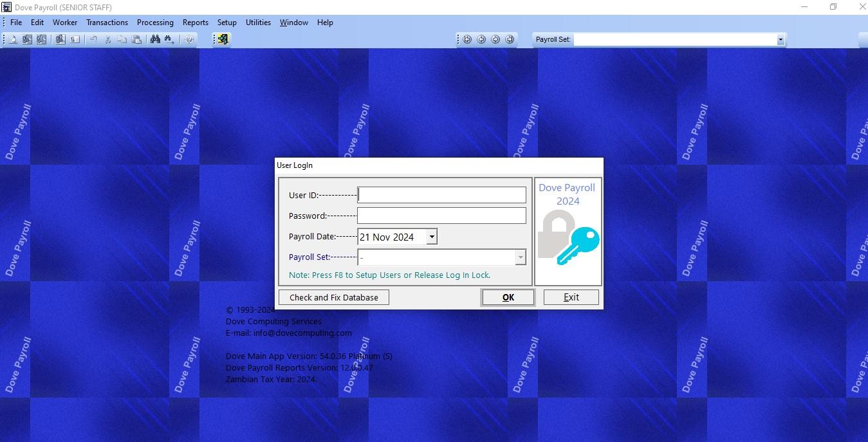Click the print preview toolbar icon
The height and width of the screenshot is (442, 868).
(13, 39)
